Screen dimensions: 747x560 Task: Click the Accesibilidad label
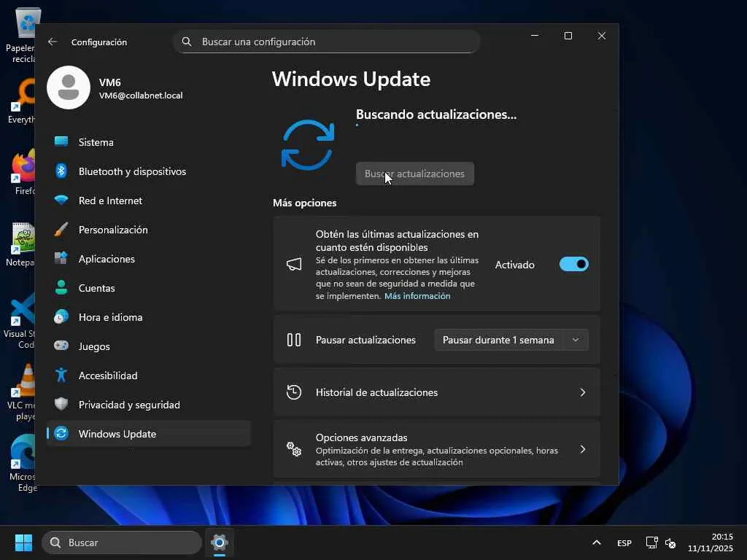[108, 376]
